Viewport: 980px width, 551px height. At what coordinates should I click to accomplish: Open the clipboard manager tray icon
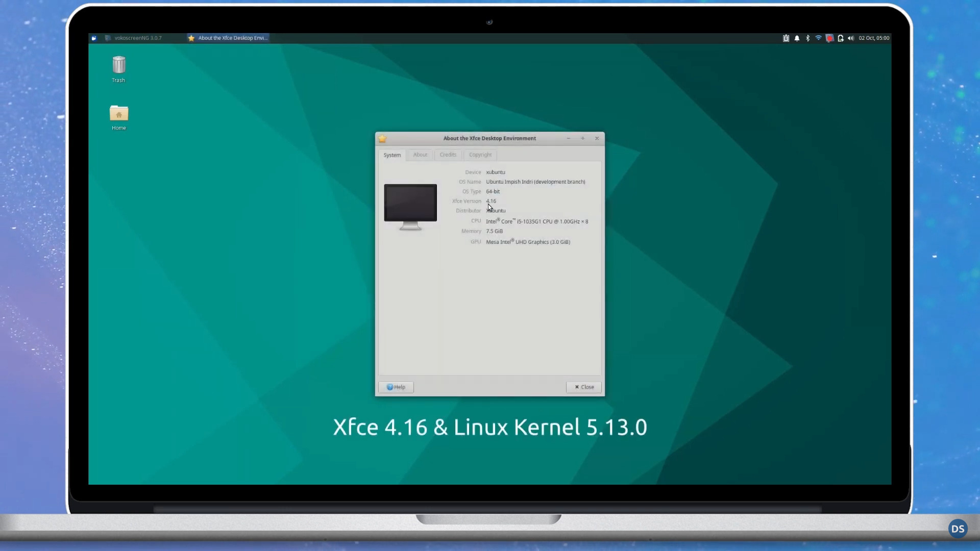pyautogui.click(x=786, y=38)
